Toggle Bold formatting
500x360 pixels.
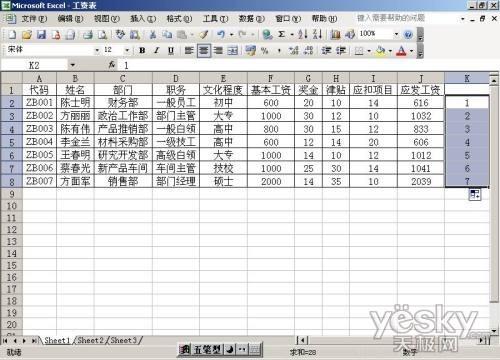[142, 51]
